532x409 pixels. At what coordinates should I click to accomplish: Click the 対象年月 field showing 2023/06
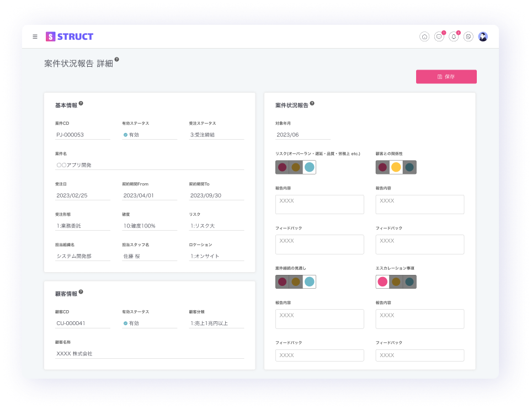tap(302, 135)
